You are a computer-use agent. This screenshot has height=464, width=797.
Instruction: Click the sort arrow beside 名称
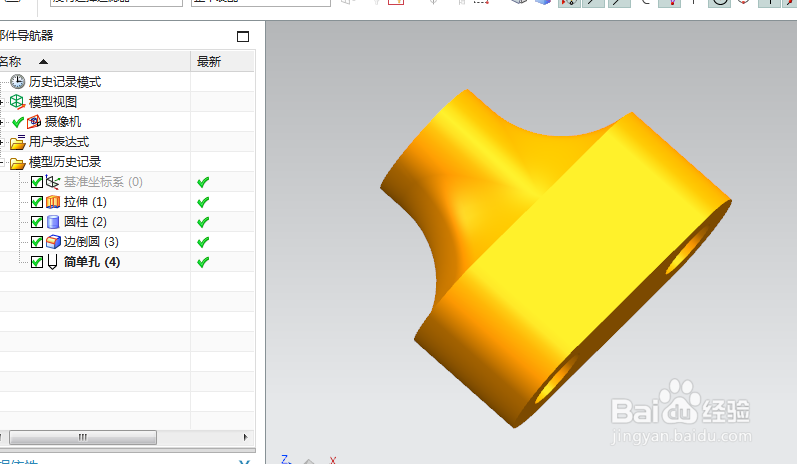43,61
